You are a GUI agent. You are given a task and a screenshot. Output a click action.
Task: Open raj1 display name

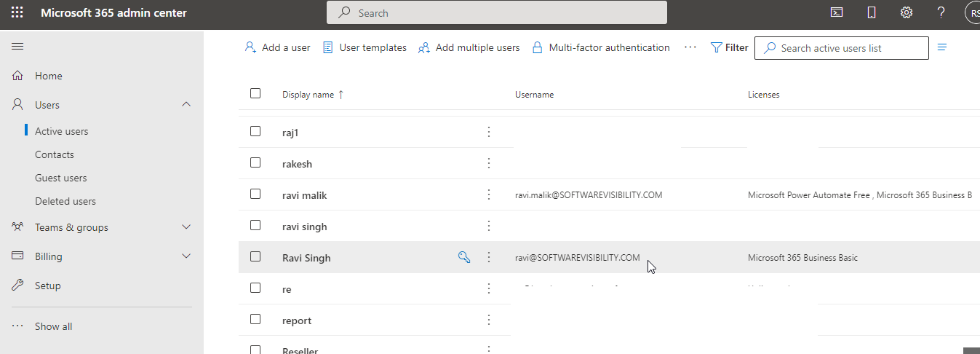pos(290,133)
